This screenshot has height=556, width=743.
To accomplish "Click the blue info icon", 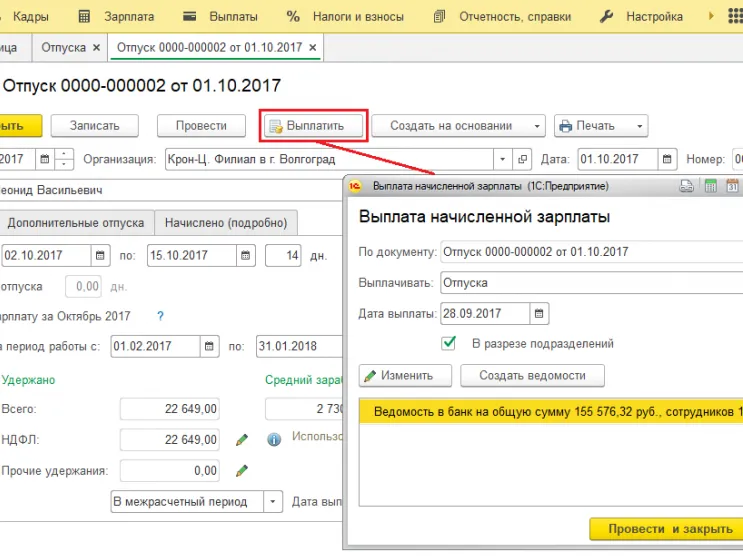I will [274, 440].
